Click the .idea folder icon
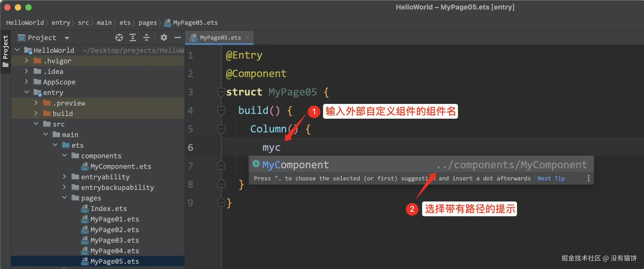The height and width of the screenshot is (269, 644). (x=37, y=71)
